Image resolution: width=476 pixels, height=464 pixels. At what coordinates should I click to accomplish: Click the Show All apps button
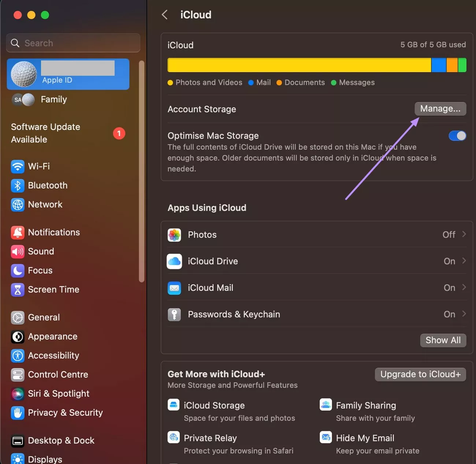coord(443,340)
